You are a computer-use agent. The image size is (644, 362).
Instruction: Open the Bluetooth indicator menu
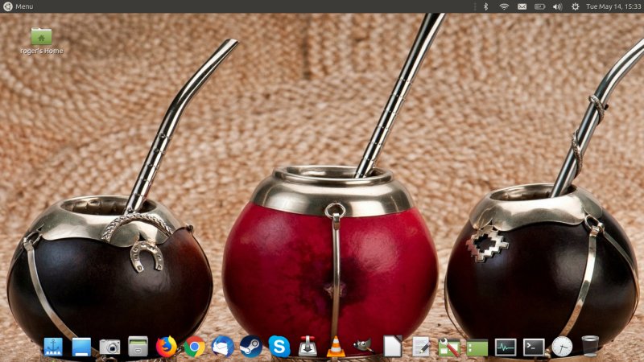tap(485, 6)
